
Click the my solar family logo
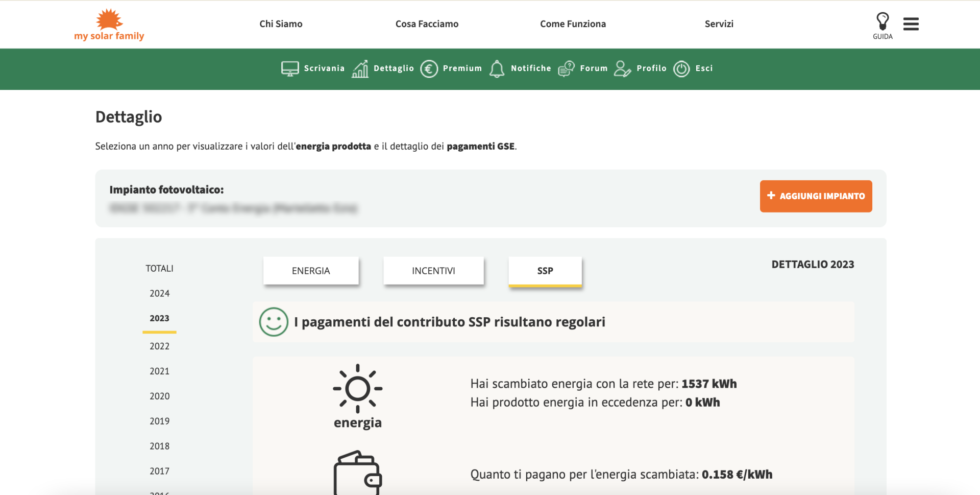(109, 25)
